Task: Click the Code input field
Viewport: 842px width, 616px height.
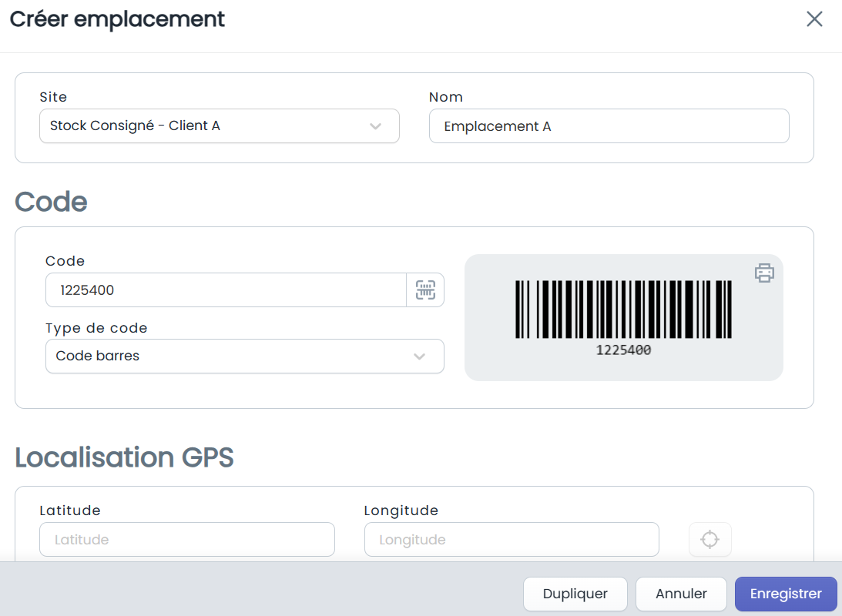Action: (226, 290)
